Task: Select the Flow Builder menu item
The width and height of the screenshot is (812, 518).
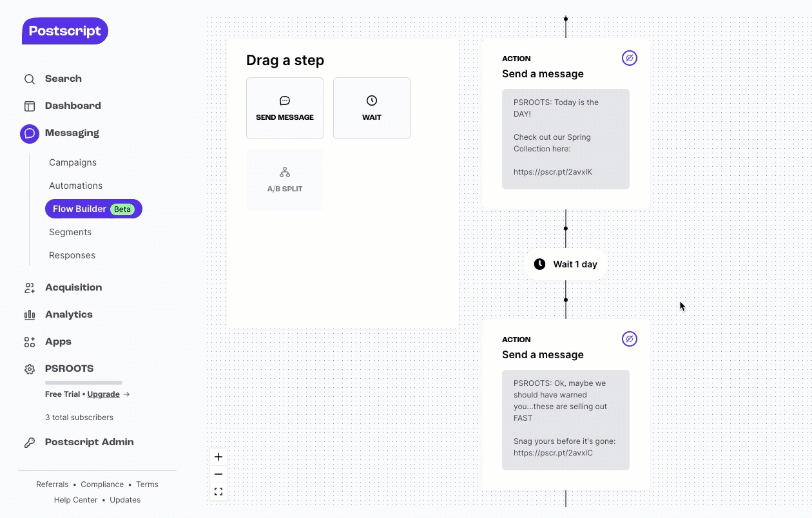Action: (x=93, y=209)
